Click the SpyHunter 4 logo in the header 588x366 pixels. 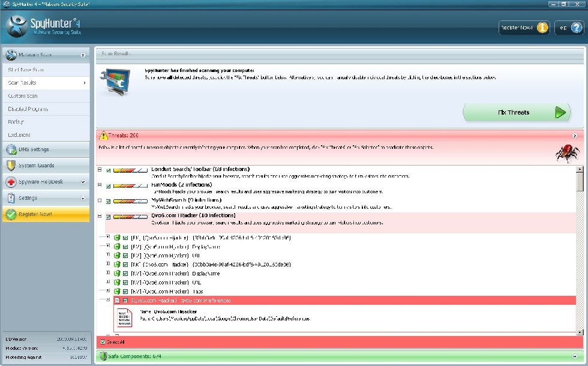pyautogui.click(x=43, y=26)
